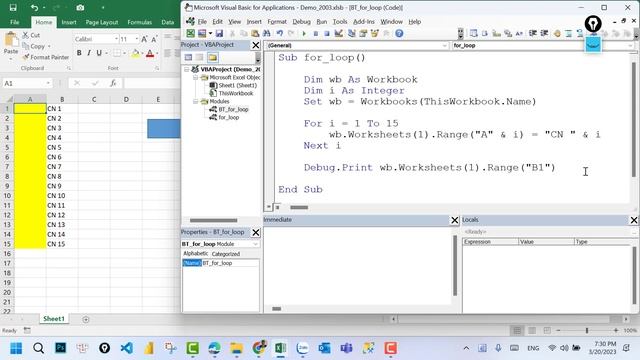Click the Break pause icon

coord(316,33)
